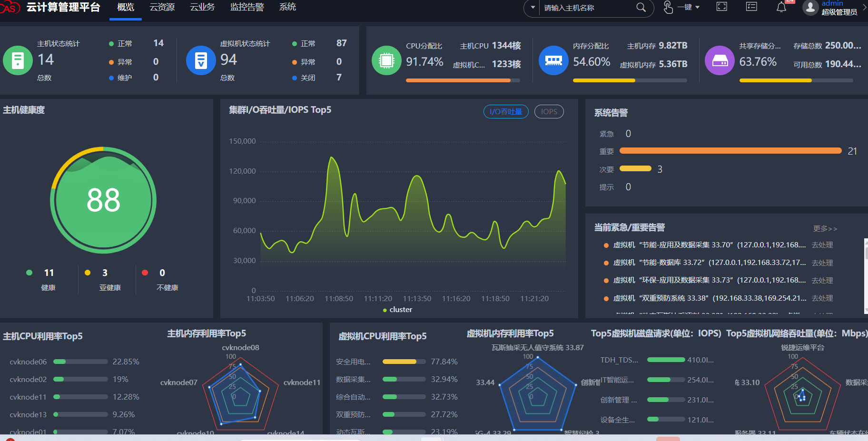Open the 云业务 menu

[x=203, y=7]
